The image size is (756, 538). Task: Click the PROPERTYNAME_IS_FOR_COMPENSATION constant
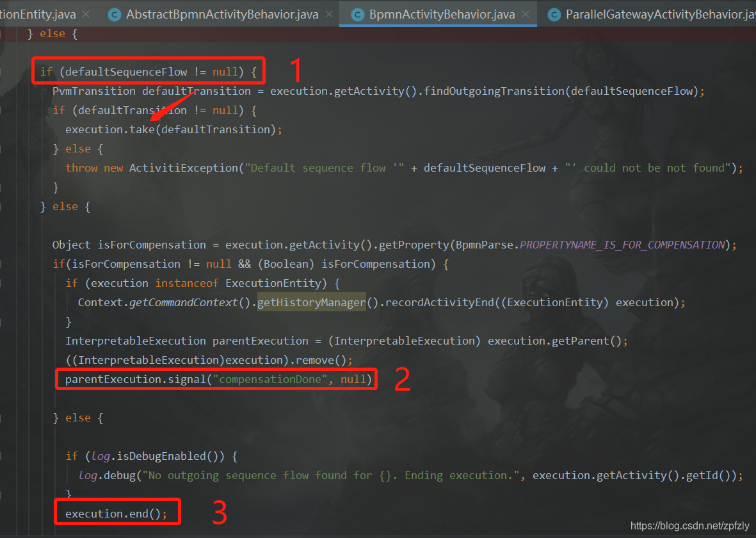click(622, 245)
